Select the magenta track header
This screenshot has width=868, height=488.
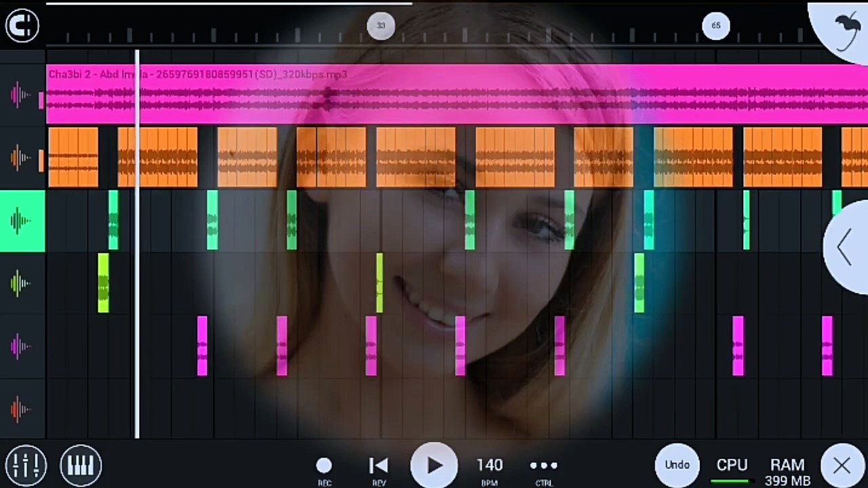coord(22,347)
